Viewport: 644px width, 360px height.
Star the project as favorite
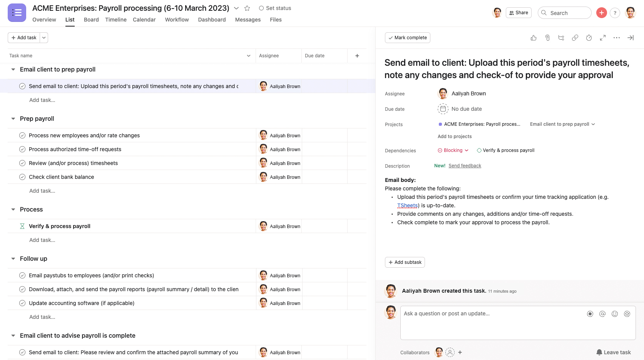point(247,8)
